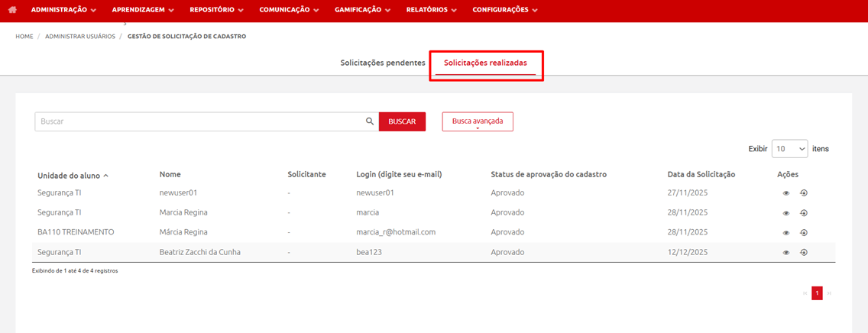
Task: View details of the newuser01 request via eye icon
Action: 786,193
